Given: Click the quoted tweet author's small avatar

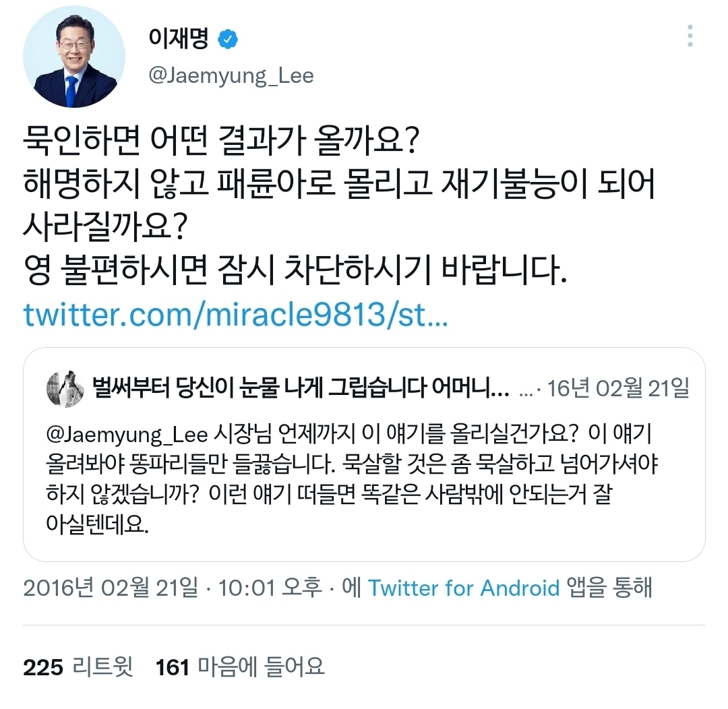Looking at the screenshot, I should [x=62, y=388].
